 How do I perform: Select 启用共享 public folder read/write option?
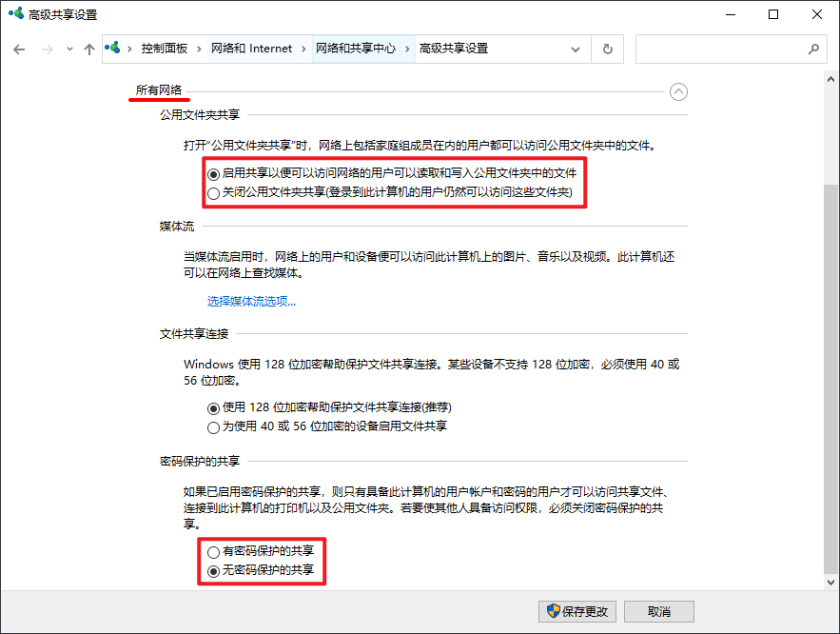tap(392, 173)
